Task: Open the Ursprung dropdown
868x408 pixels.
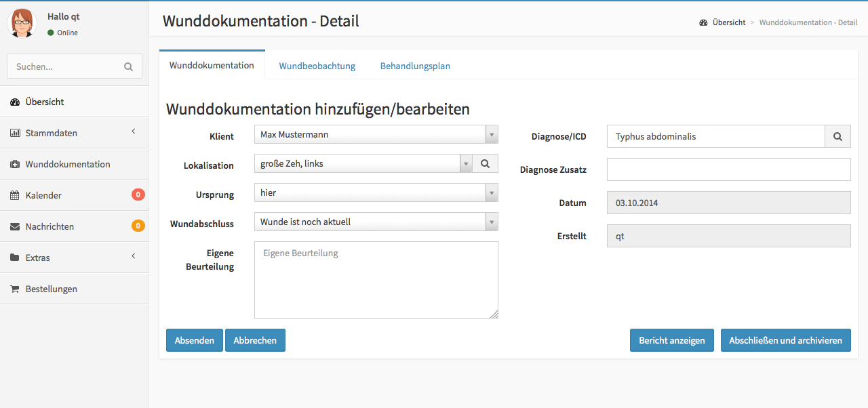Action: [x=376, y=192]
